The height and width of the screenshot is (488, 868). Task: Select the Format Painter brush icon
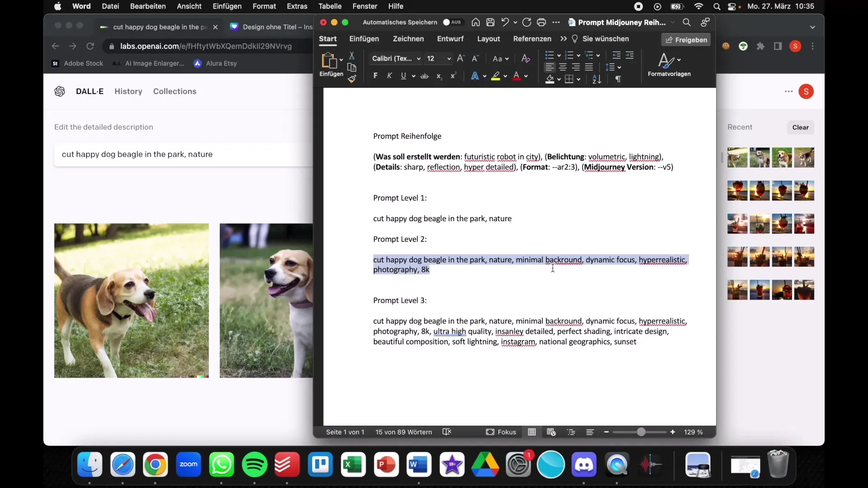352,79
